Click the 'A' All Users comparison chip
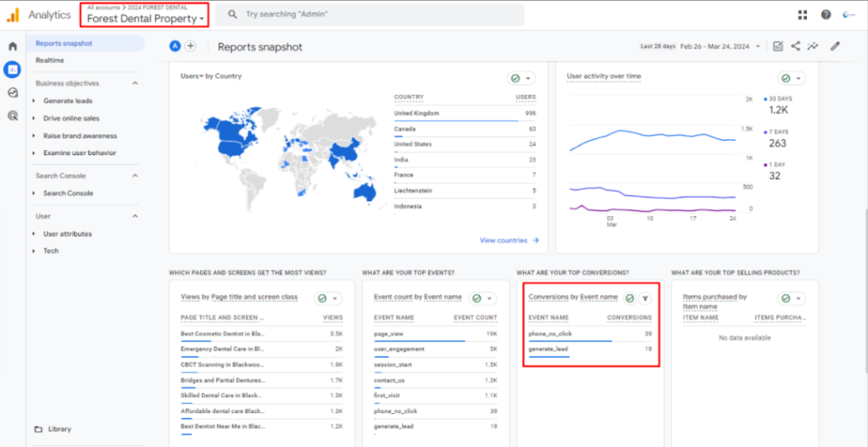Viewport: 868px width, 447px height. coord(175,46)
